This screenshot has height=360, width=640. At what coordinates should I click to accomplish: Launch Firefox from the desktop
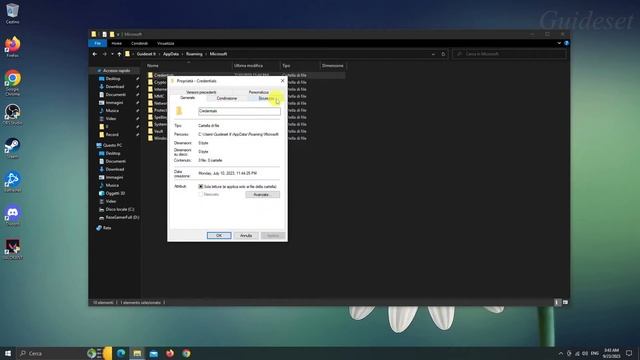12,47
